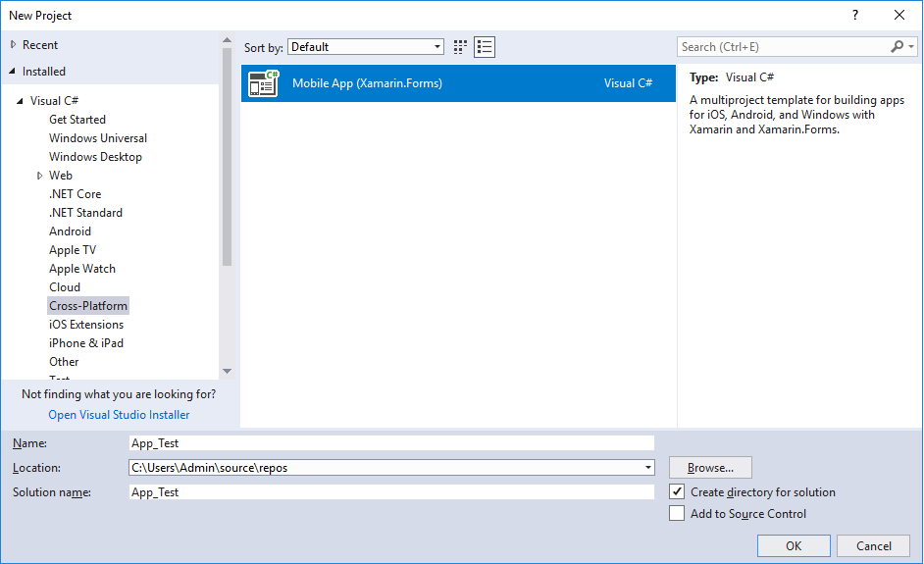Select the Windows Desktop category

[x=95, y=157]
